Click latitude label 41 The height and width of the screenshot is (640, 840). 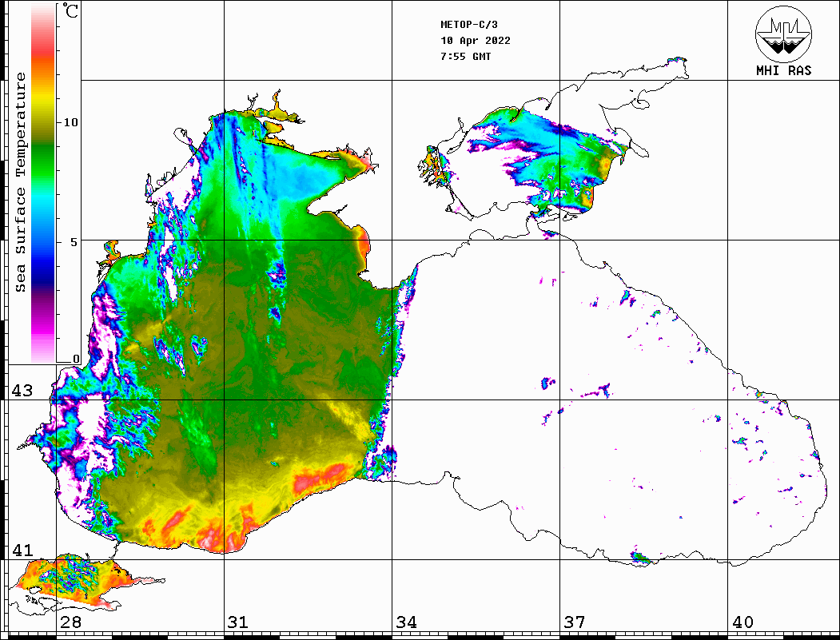tap(22, 550)
